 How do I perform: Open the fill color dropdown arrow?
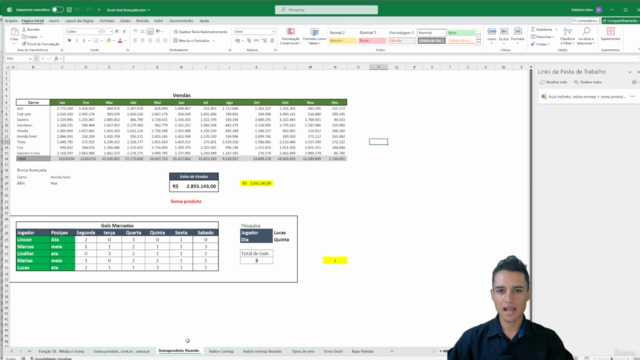[113, 40]
